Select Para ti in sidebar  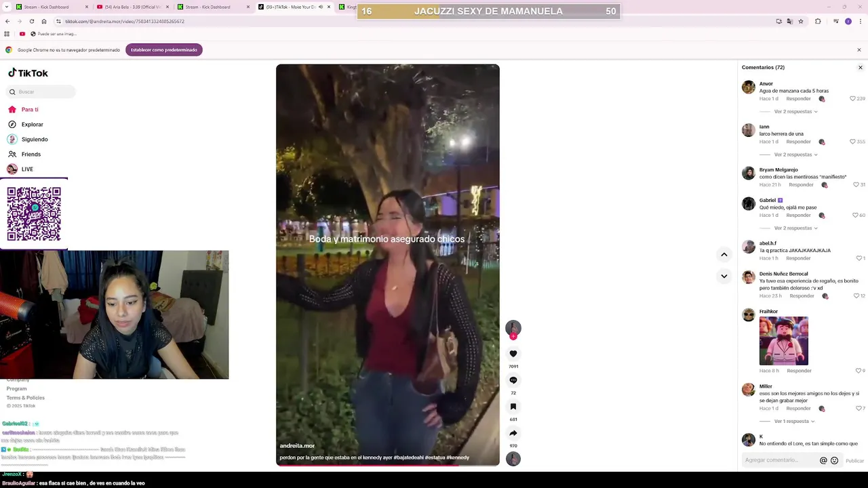point(30,109)
